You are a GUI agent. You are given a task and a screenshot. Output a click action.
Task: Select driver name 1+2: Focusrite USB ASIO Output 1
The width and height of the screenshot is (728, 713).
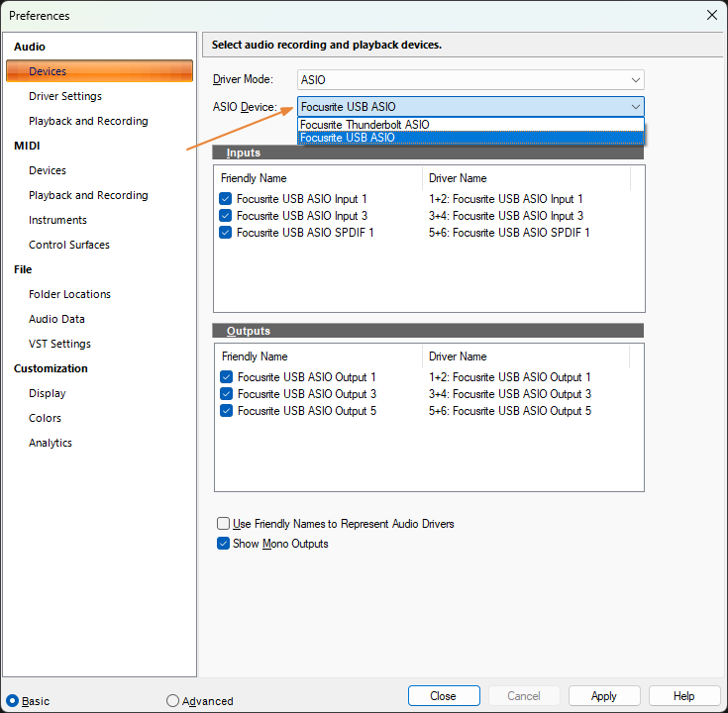[x=510, y=377]
